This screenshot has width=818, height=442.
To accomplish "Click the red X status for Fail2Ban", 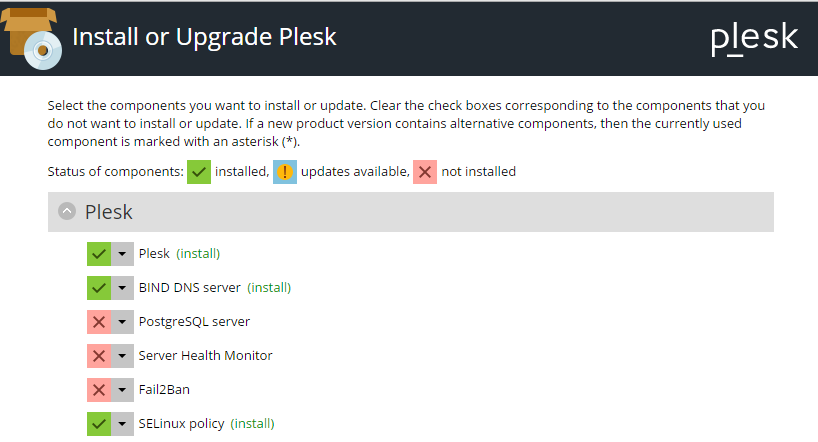I will coord(98,390).
